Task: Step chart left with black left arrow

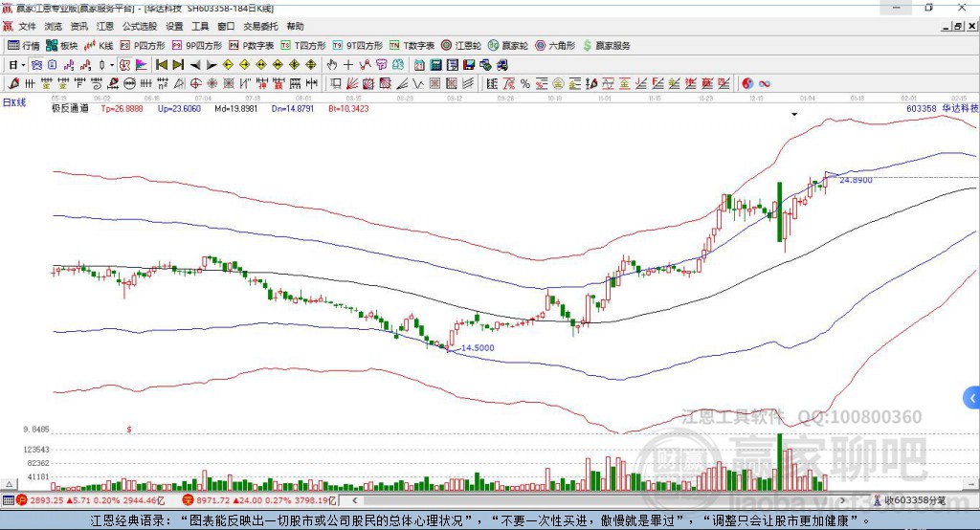Action: (195, 65)
